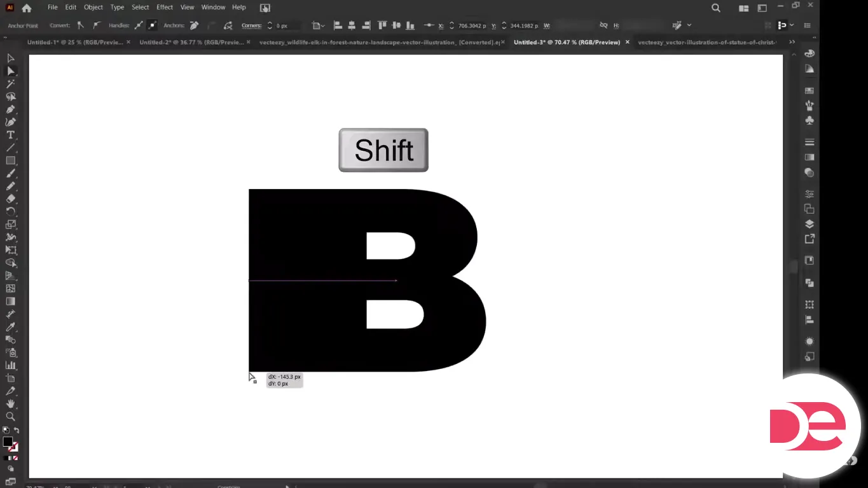Step the X coordinate value
Image resolution: width=868 pixels, height=488 pixels.
coord(451,25)
